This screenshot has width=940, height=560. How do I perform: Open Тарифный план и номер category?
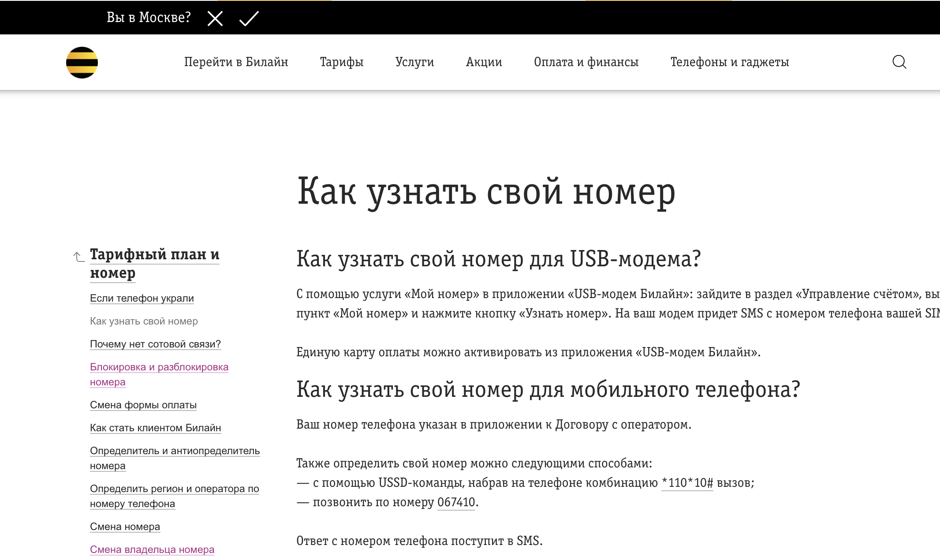click(x=155, y=263)
